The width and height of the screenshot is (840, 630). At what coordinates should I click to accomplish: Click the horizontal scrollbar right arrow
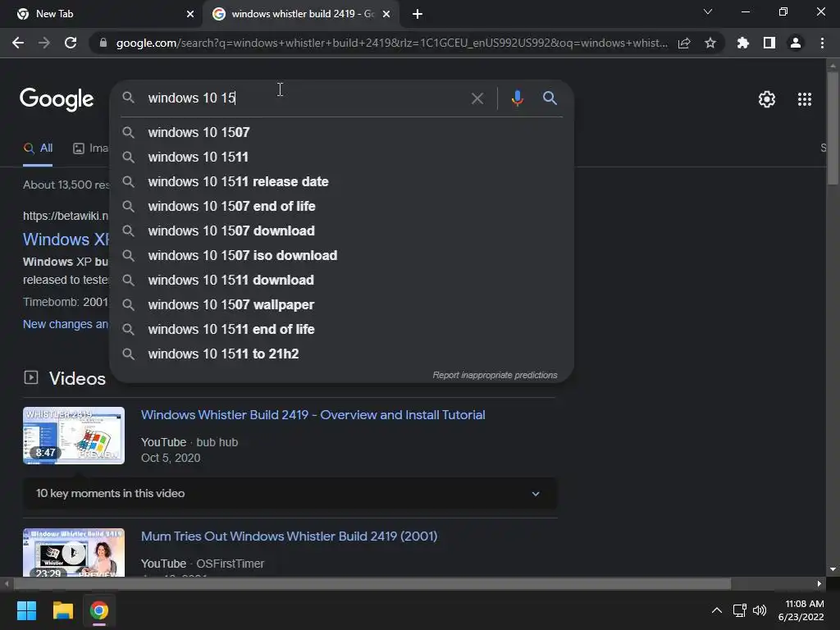819,584
